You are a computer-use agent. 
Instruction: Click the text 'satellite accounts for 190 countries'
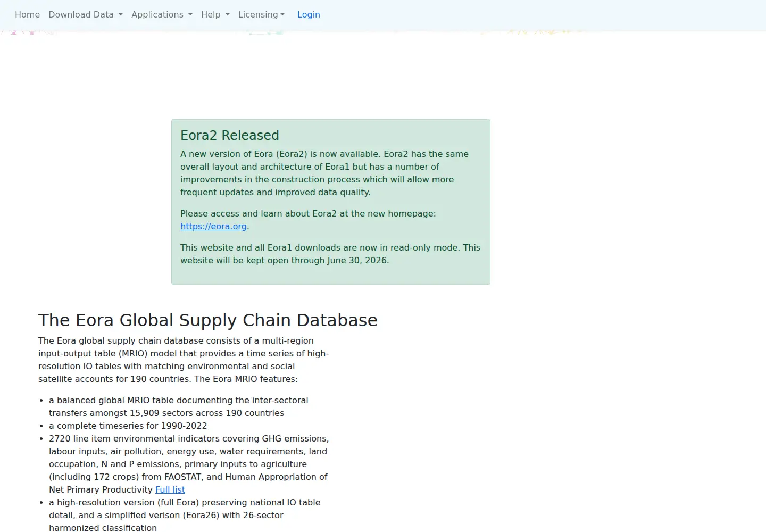pyautogui.click(x=114, y=379)
